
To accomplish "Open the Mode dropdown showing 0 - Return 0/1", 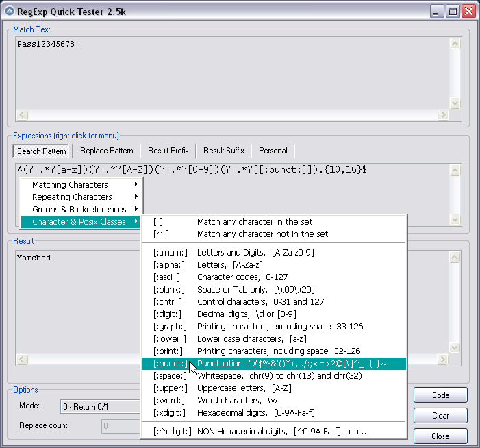I will coord(101,407).
